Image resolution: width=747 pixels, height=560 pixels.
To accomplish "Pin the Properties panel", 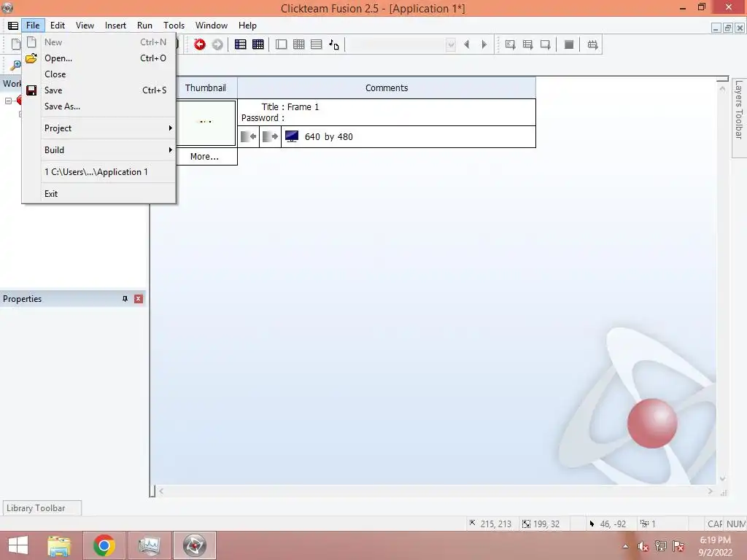I will click(x=125, y=299).
